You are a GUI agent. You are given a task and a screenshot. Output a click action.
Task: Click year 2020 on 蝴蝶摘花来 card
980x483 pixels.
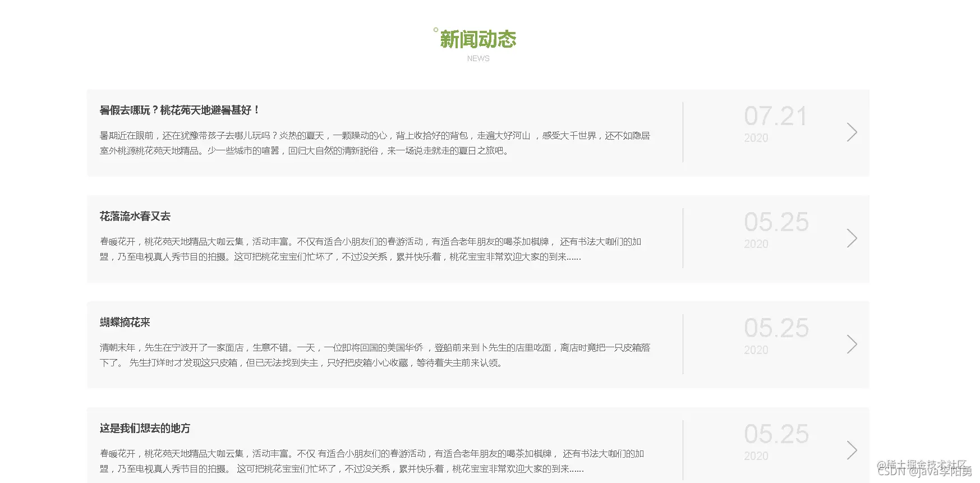click(756, 350)
